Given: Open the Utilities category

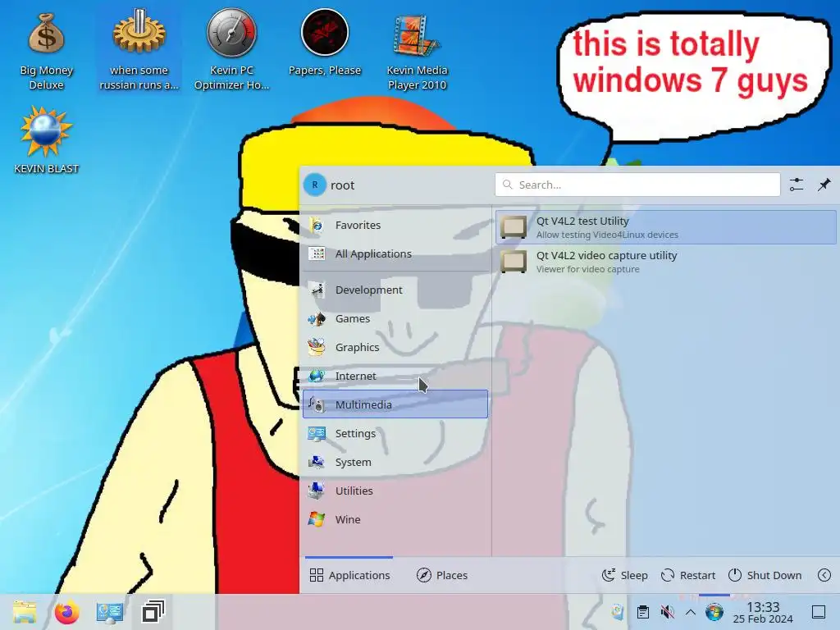Looking at the screenshot, I should [395, 491].
